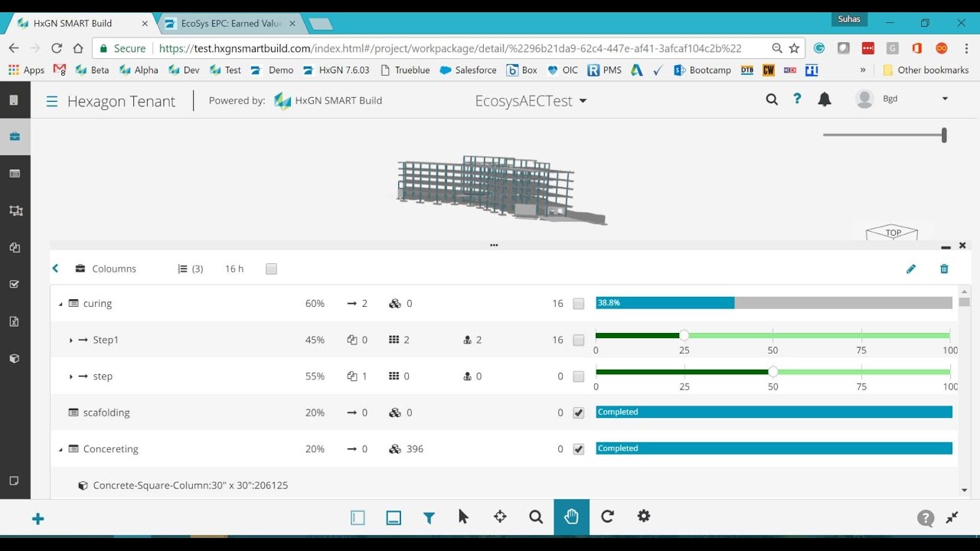
Task: Click the curing 38.8% progress bar
Action: point(774,303)
